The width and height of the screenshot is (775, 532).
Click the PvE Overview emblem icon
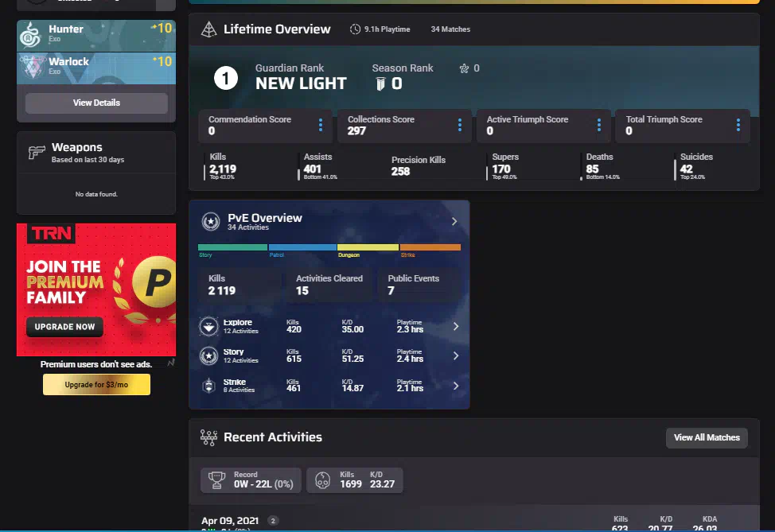(211, 221)
